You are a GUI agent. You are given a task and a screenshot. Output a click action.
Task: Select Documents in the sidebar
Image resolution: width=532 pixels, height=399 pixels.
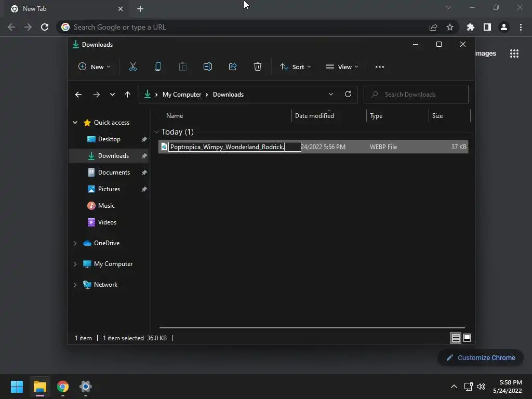point(114,172)
